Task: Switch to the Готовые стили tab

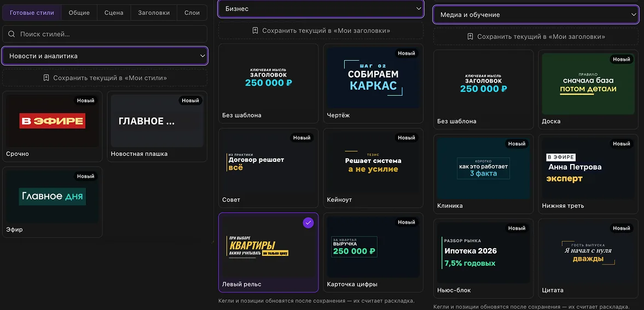Action: 32,13
